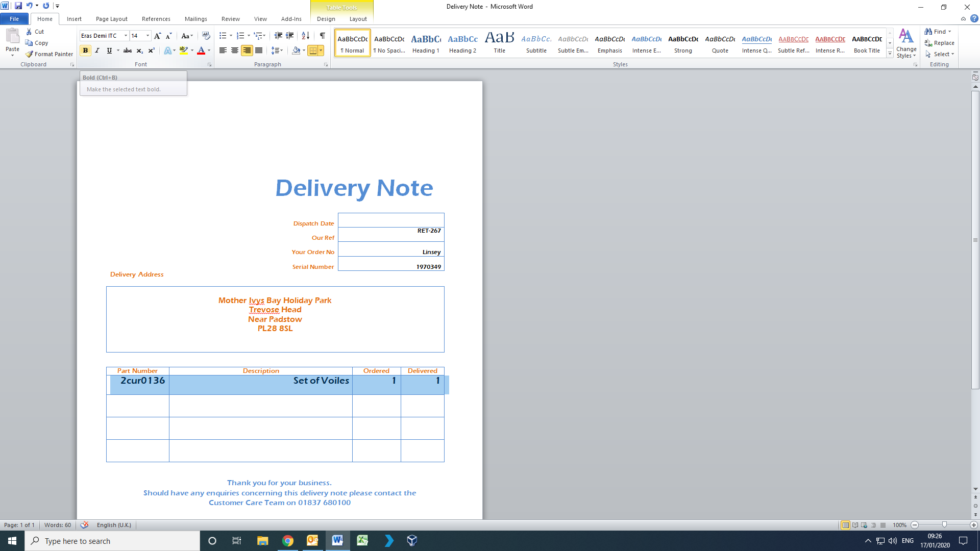980x551 pixels.
Task: Apply strikethrough to selected text
Action: tap(128, 51)
